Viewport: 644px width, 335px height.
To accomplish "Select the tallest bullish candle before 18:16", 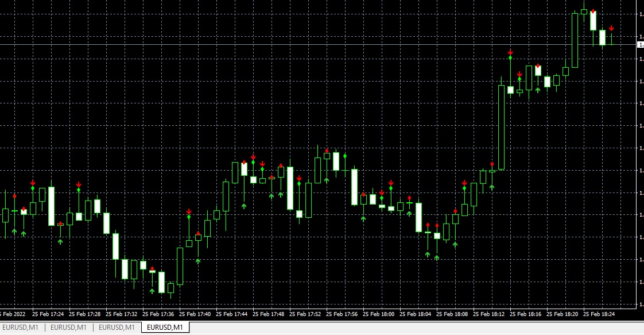I will coord(501,128).
